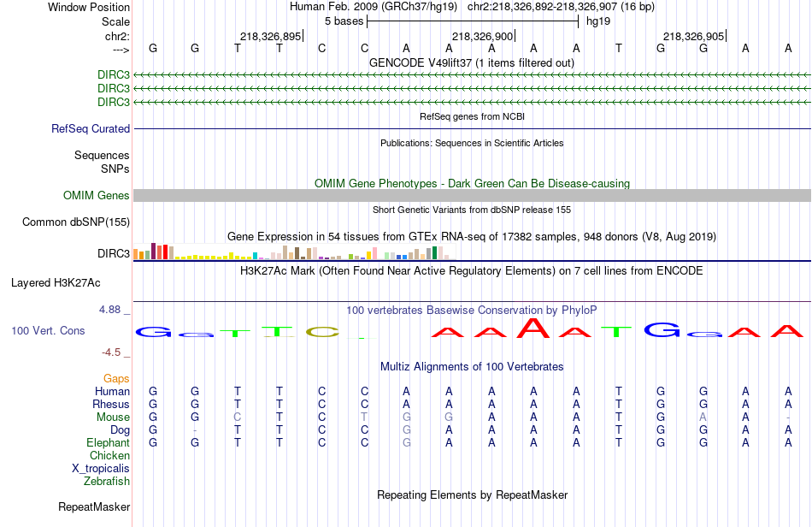
Task: Click the faded A in Mouse alignment row
Action: click(x=703, y=417)
